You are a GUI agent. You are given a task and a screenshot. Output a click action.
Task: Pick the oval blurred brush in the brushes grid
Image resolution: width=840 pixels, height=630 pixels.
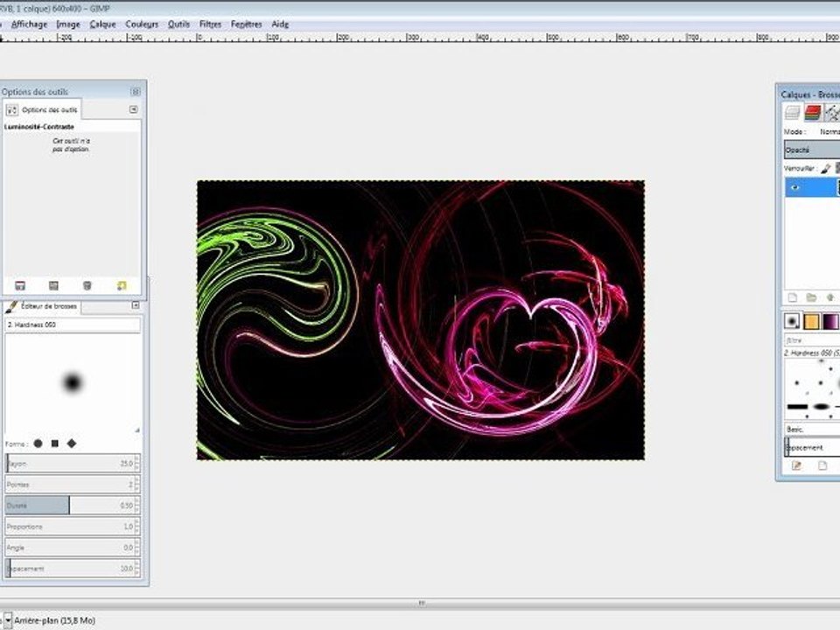[821, 407]
